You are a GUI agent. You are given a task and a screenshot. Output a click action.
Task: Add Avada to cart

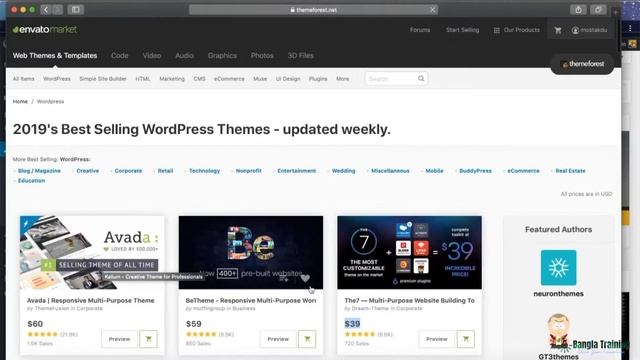pos(149,339)
